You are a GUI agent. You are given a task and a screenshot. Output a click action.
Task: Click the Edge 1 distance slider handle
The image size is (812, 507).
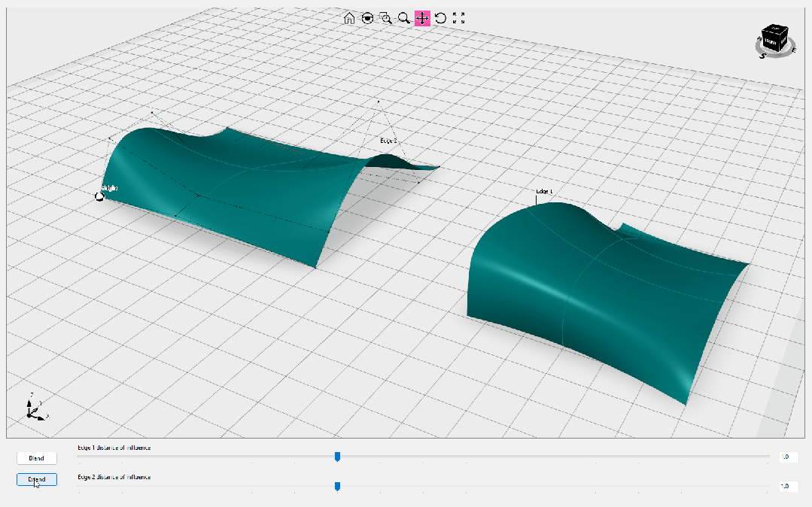coord(338,457)
